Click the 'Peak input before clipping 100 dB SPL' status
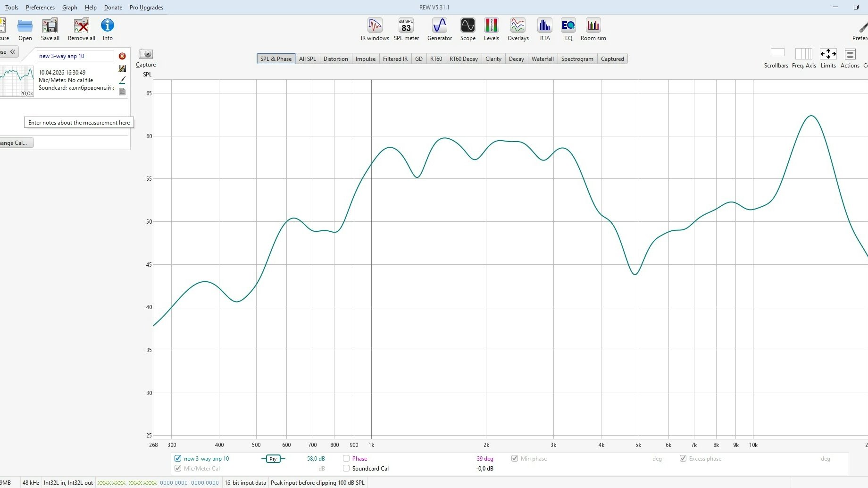Screen dimensions: 868x488 (317, 483)
